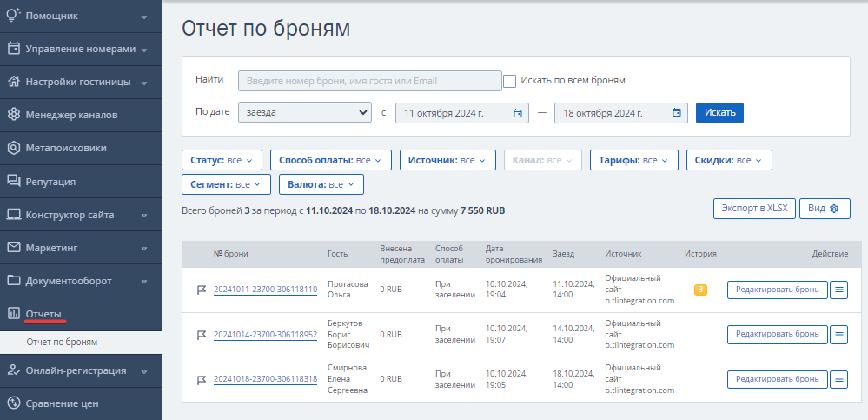The width and height of the screenshot is (868, 420).
Task: Enable Искать по всем броням checkbox
Action: tap(510, 81)
